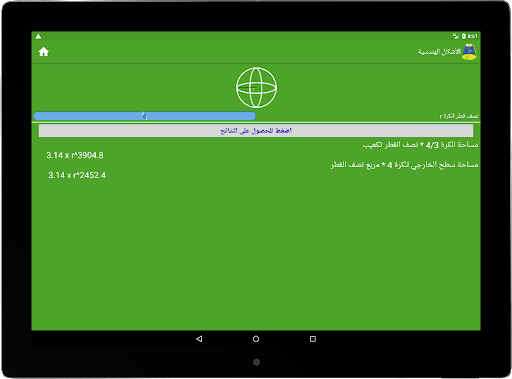Tap the 4/3 sphere volume formula line
This screenshot has height=379, width=512.
click(x=421, y=145)
